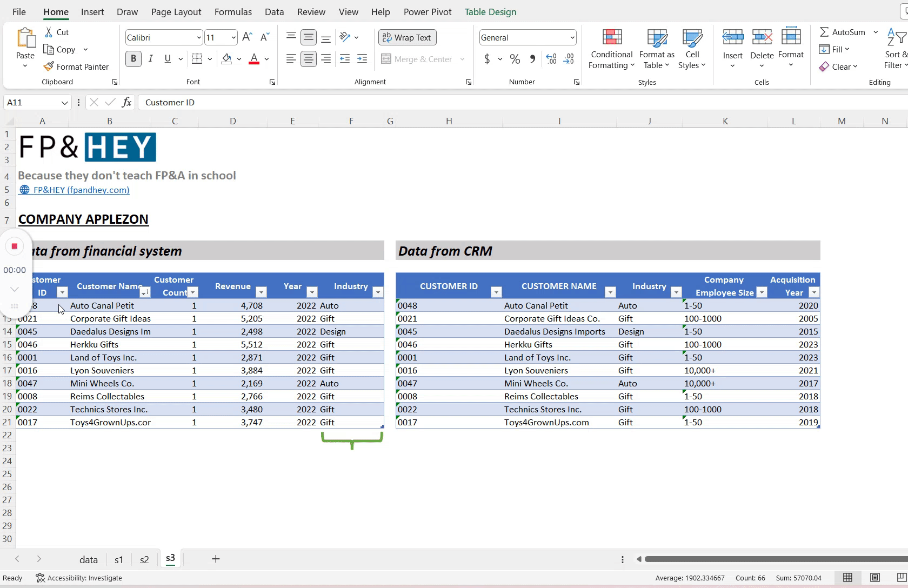This screenshot has width=908, height=588.
Task: Open the Insert ribbon tab
Action: (92, 12)
